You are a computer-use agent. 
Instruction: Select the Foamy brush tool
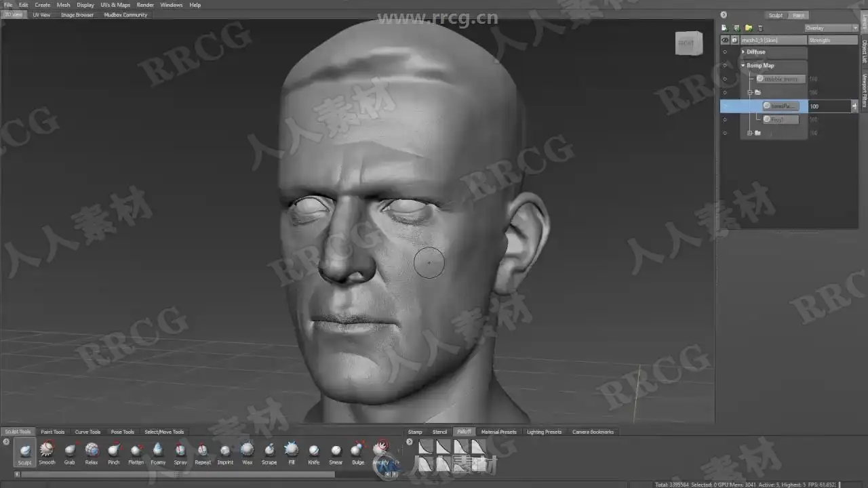point(158,452)
